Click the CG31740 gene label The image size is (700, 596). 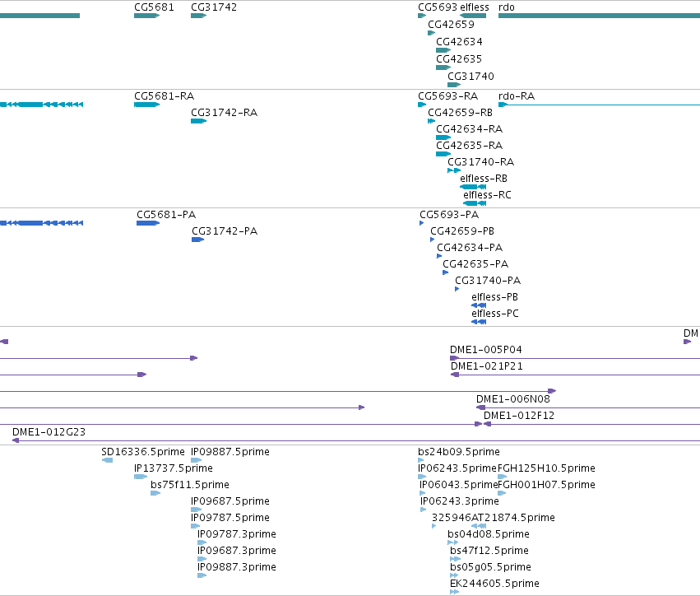(x=471, y=77)
